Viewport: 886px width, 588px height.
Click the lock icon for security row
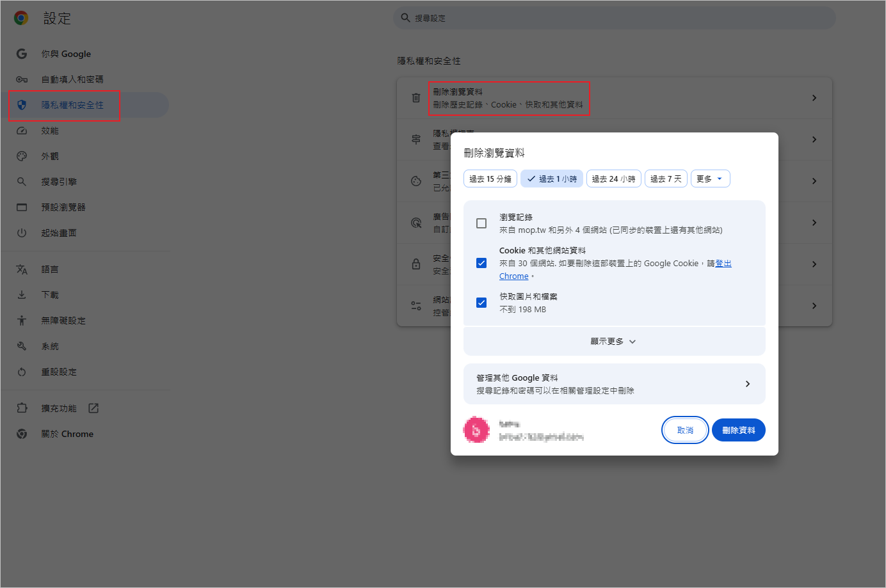(416, 264)
